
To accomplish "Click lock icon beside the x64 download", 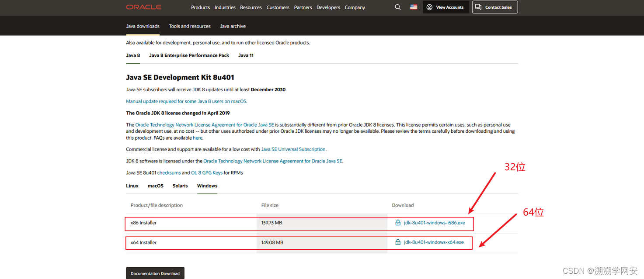I will 398,242.
